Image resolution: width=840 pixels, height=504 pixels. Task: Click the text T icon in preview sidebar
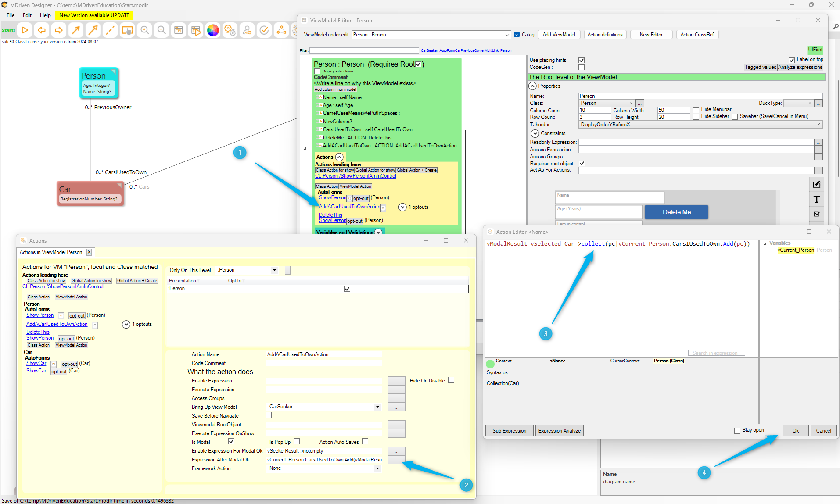[x=816, y=199]
